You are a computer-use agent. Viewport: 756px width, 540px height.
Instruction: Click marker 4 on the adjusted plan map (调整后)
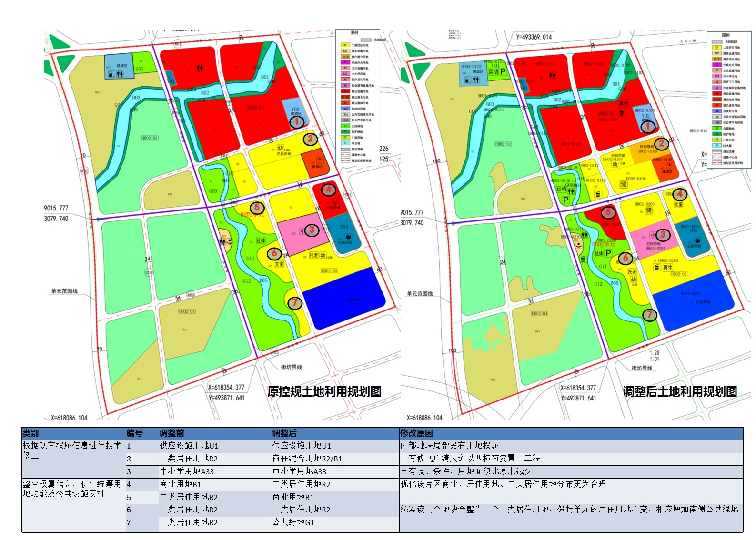coord(680,194)
